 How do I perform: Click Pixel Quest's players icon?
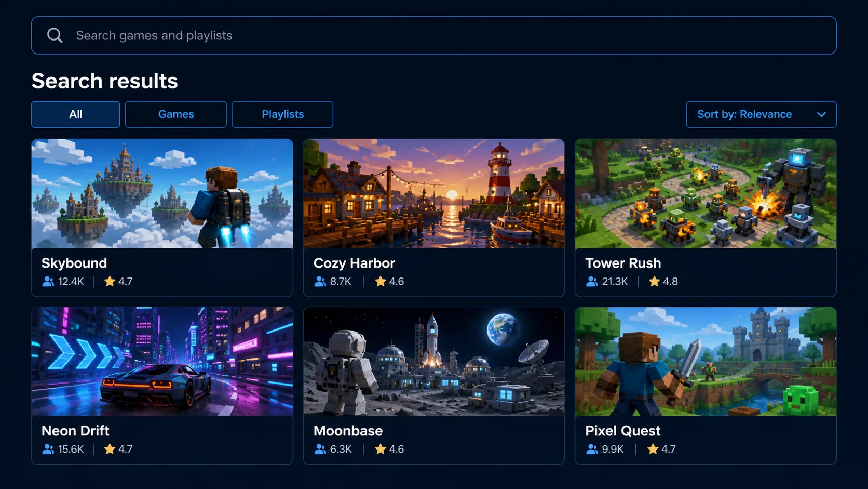592,449
